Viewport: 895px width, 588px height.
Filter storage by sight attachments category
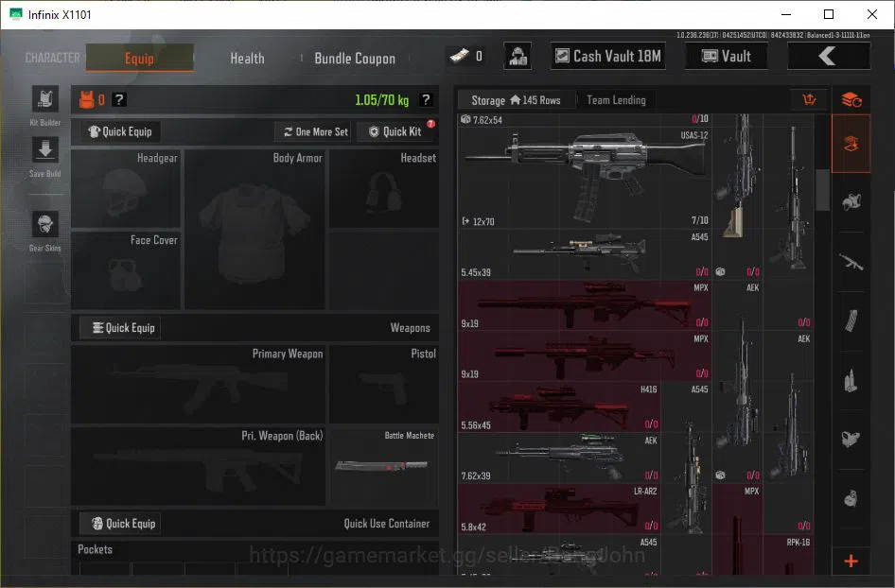point(851,440)
